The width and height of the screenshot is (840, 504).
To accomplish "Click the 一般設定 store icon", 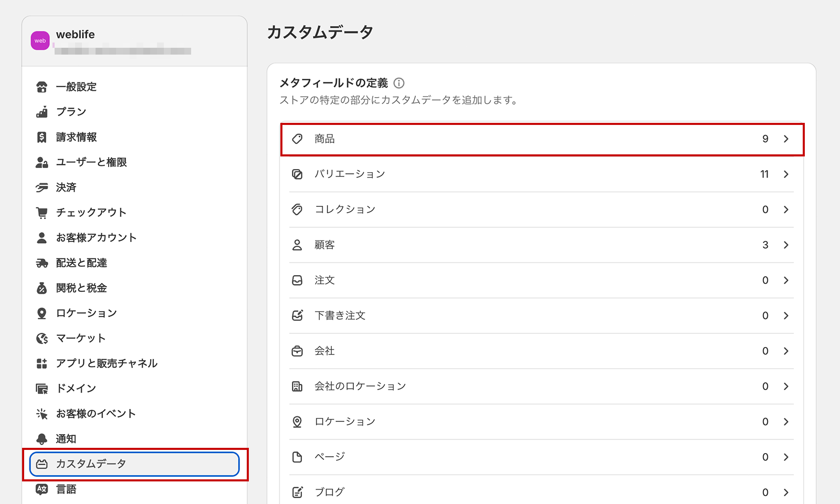I will (42, 87).
